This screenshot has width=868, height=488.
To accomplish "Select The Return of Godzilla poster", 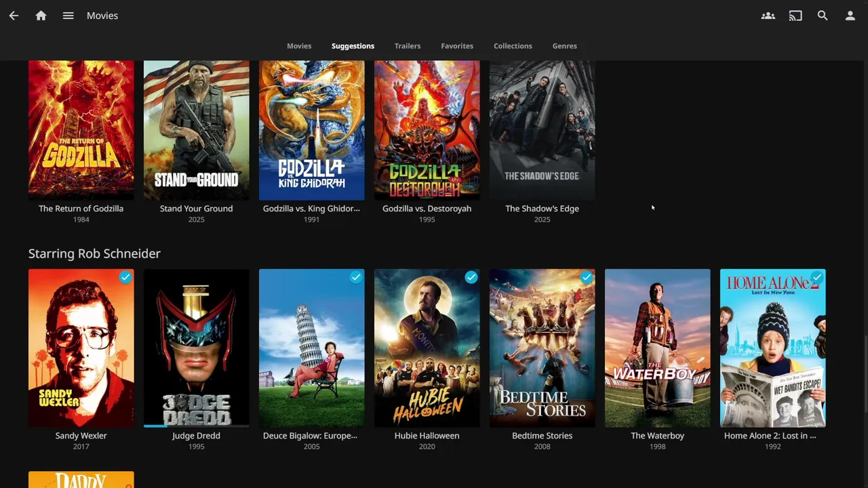I will click(81, 130).
